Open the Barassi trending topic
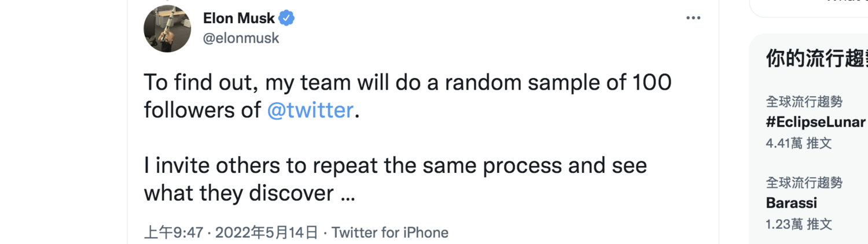868x244 pixels. point(791,203)
